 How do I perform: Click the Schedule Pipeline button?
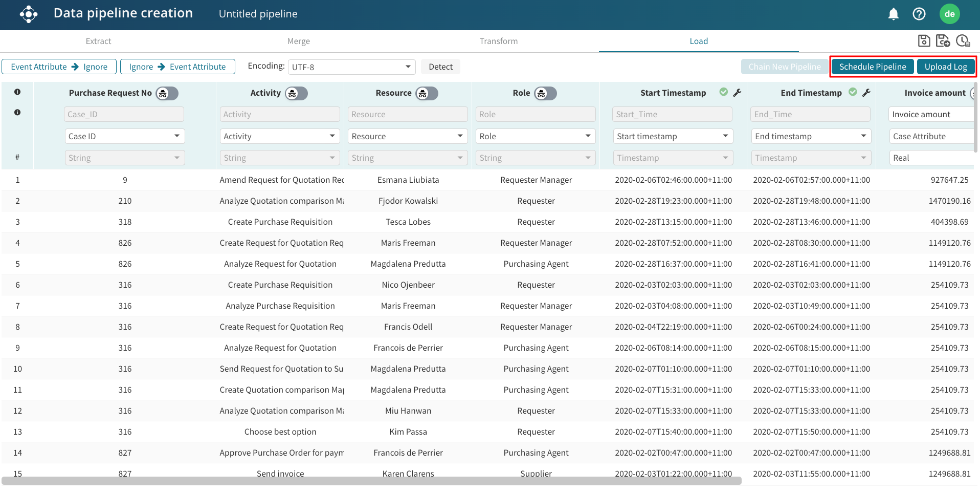872,67
